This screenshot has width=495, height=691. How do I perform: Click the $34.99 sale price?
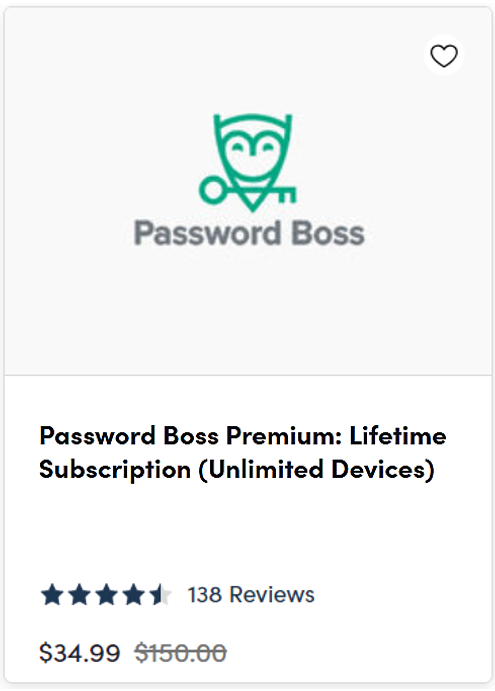80,653
